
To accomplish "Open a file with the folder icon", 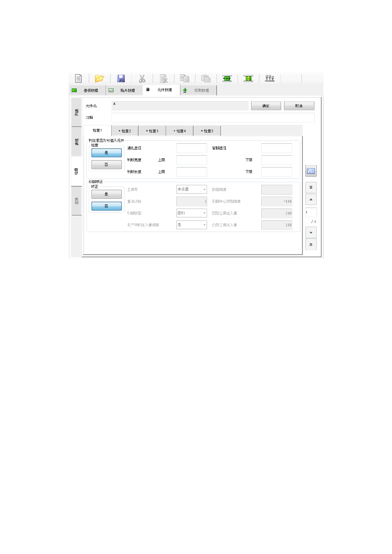I will click(99, 78).
